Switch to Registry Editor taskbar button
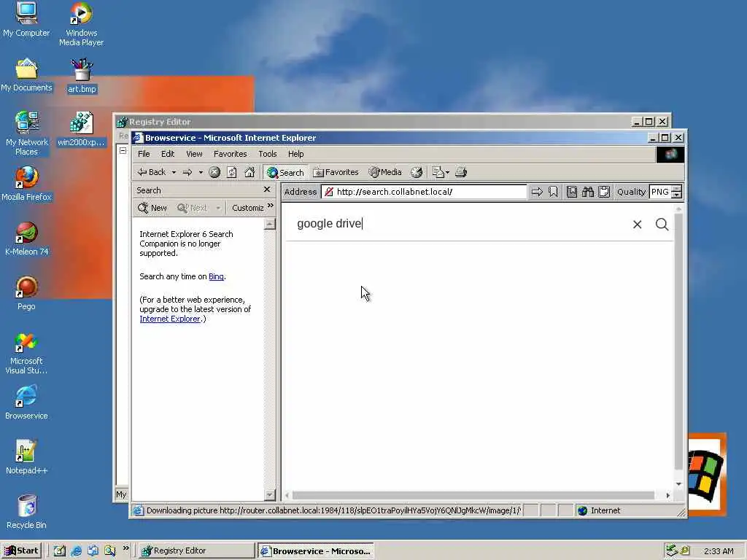The image size is (747, 560). 197,551
